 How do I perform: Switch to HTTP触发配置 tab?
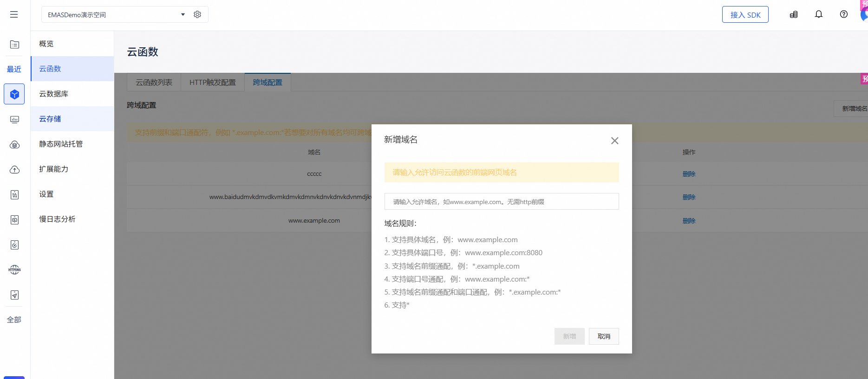pos(213,82)
